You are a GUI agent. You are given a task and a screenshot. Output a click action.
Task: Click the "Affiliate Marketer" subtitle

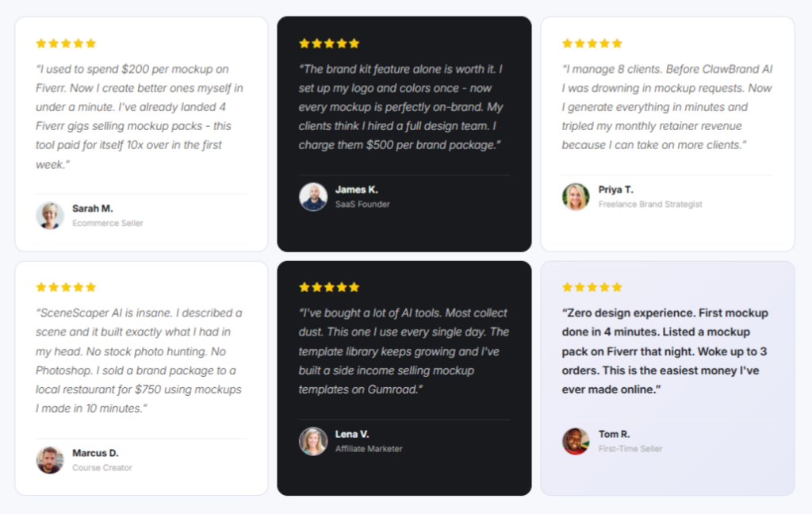pos(369,449)
